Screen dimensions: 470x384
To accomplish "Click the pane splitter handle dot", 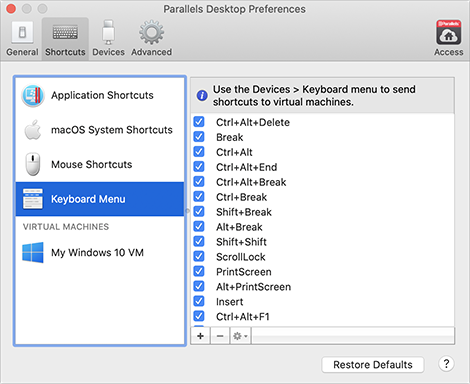I will pyautogui.click(x=187, y=211).
